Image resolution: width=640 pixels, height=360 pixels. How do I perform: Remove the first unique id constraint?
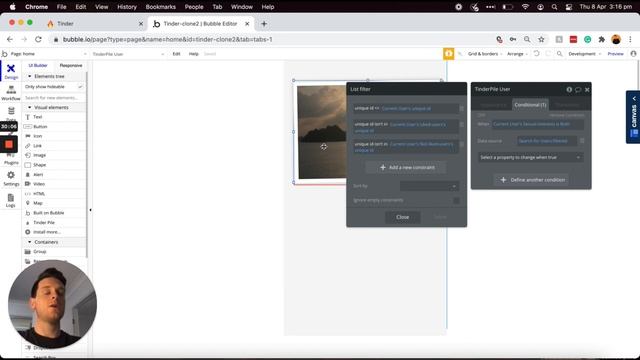click(462, 108)
